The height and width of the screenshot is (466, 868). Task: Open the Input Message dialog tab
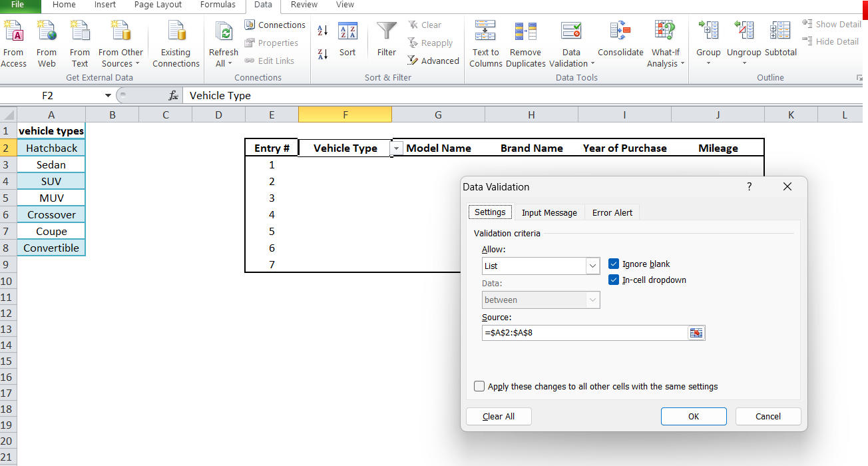549,212
